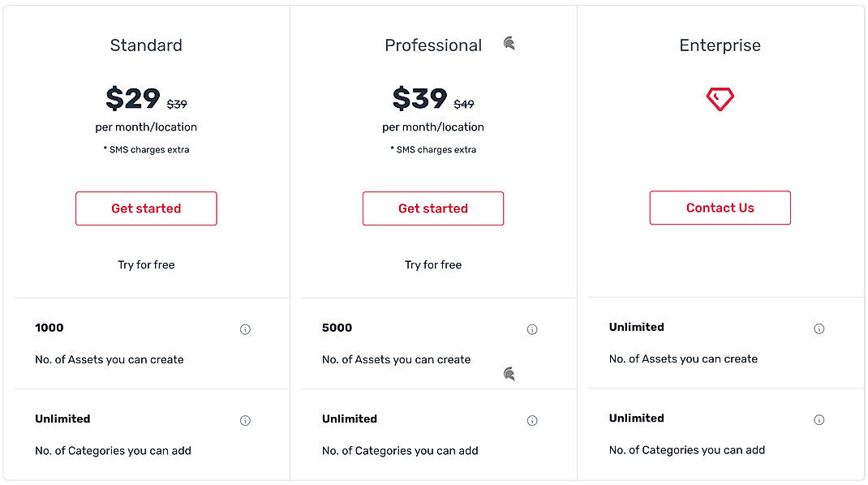This screenshot has height=485, width=868.
Task: Select the Professional plan heading
Action: [433, 45]
